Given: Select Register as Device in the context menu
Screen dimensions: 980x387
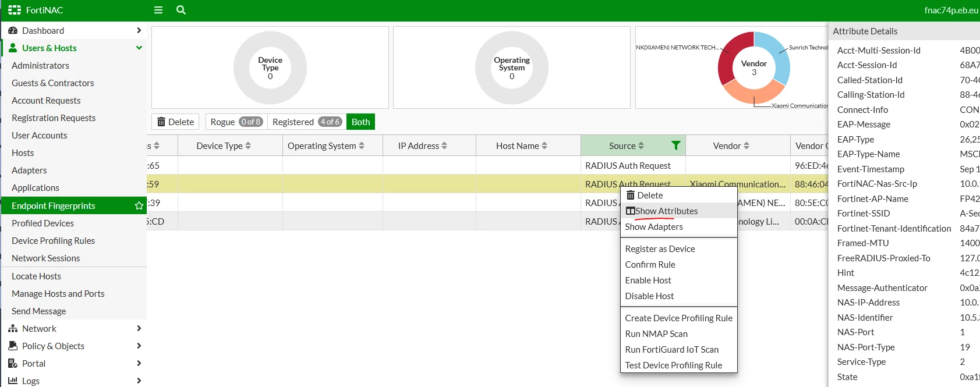Looking at the screenshot, I should [679, 248].
